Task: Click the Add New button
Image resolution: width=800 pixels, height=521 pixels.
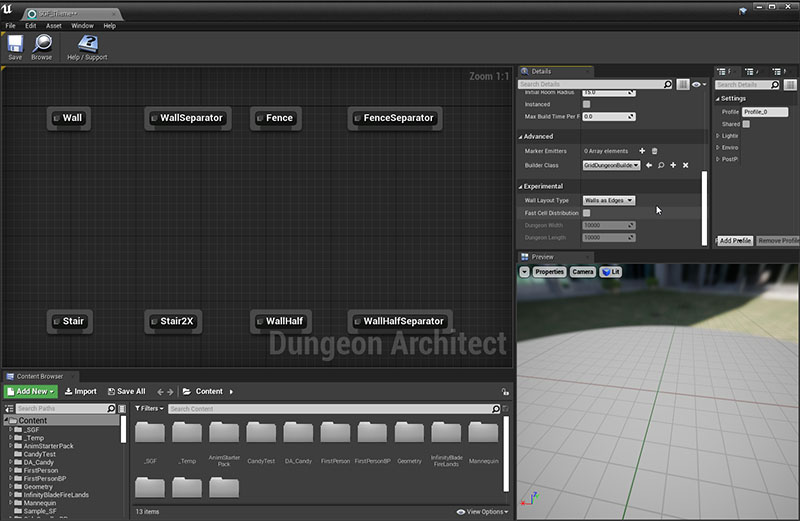Action: pyautogui.click(x=31, y=391)
